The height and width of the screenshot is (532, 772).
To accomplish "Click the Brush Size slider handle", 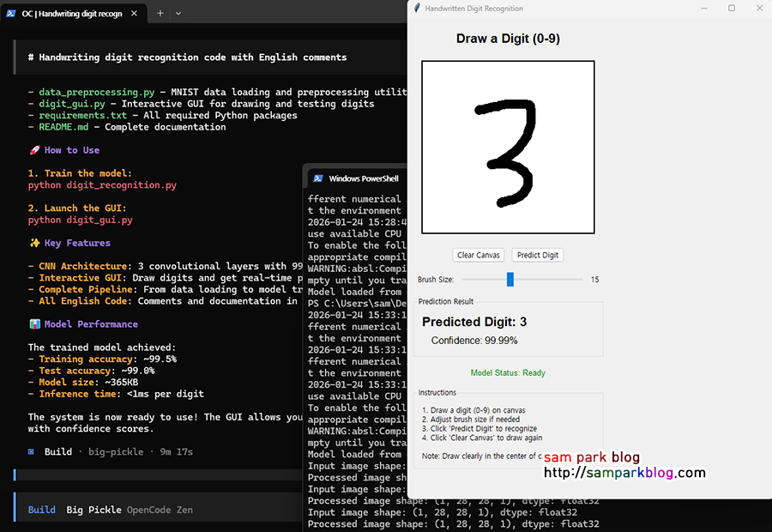I will pyautogui.click(x=510, y=280).
